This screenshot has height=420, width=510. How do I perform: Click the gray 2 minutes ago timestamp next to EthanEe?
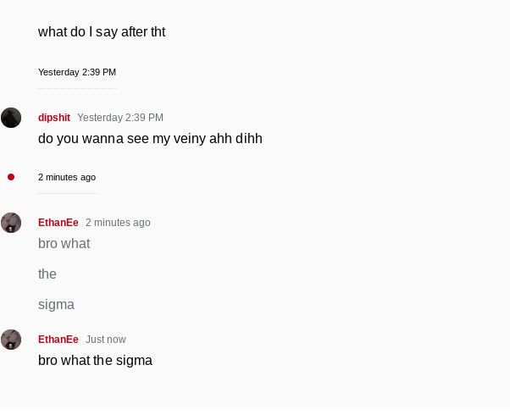(118, 223)
